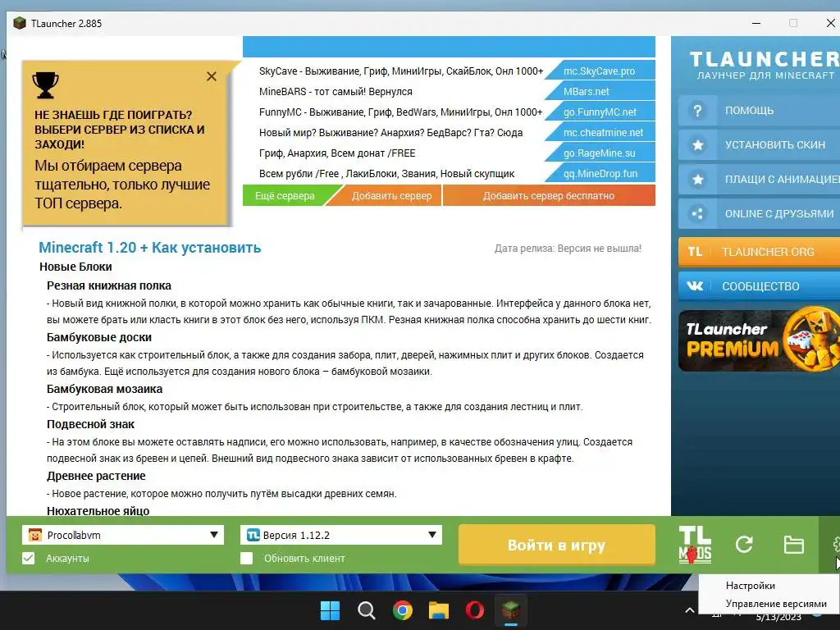
Task: Click MineBARS server description row
Action: point(336,91)
